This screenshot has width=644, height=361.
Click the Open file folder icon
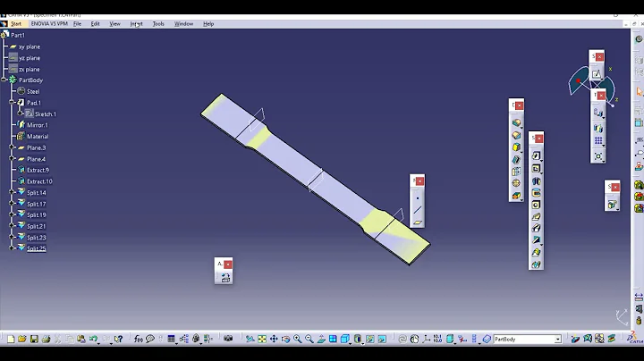coord(22,339)
